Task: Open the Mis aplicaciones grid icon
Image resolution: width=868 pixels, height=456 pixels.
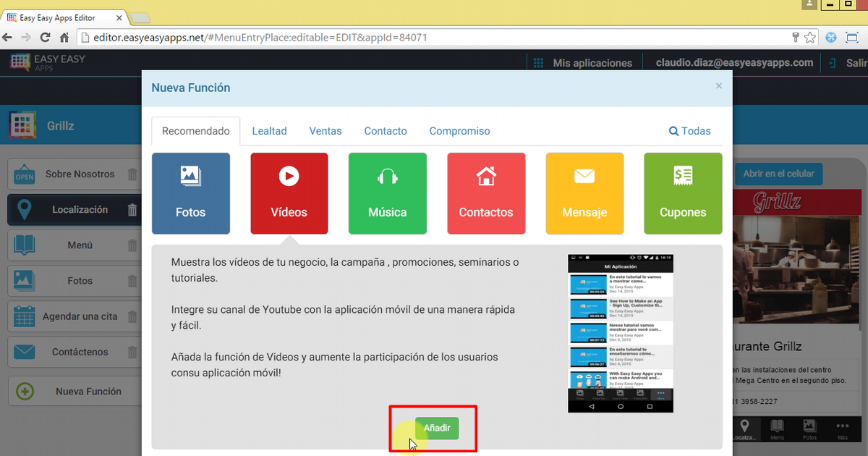Action: pyautogui.click(x=538, y=62)
